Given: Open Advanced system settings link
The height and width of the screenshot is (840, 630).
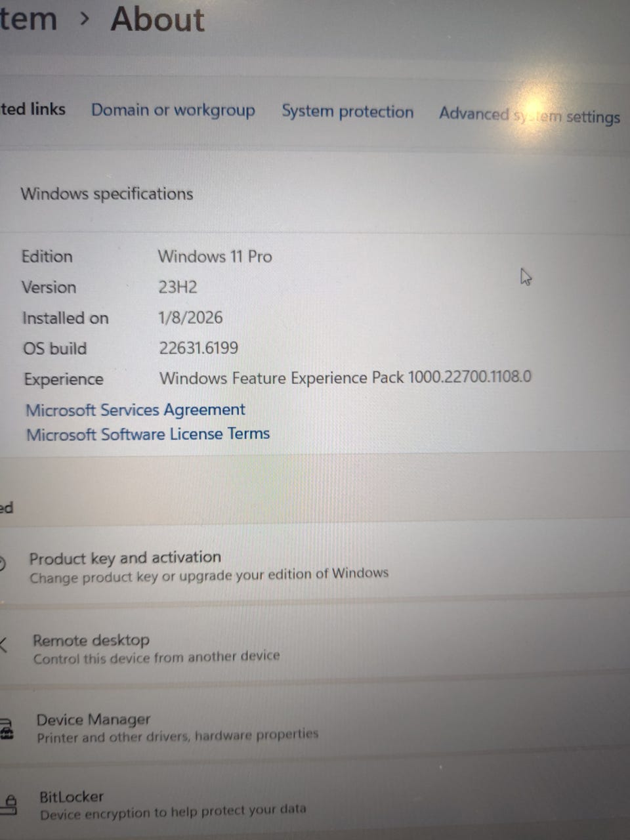Looking at the screenshot, I should (530, 115).
